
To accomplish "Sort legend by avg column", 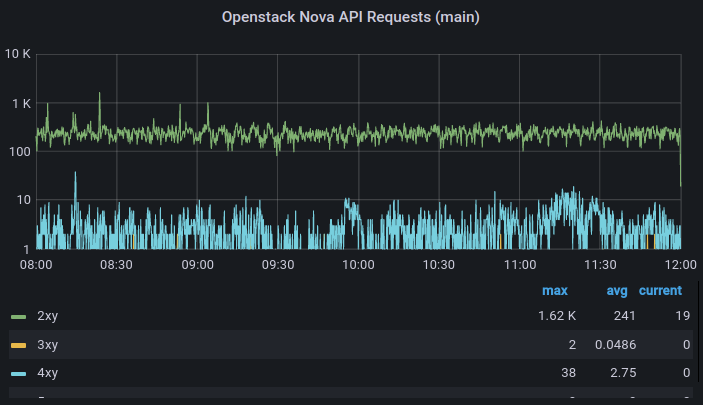I will pyautogui.click(x=617, y=291).
